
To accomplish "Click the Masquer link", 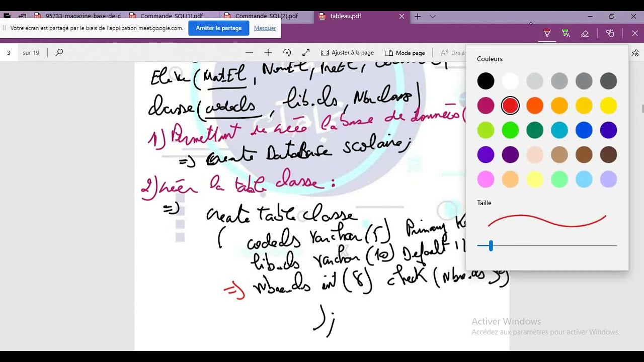I will click(265, 28).
